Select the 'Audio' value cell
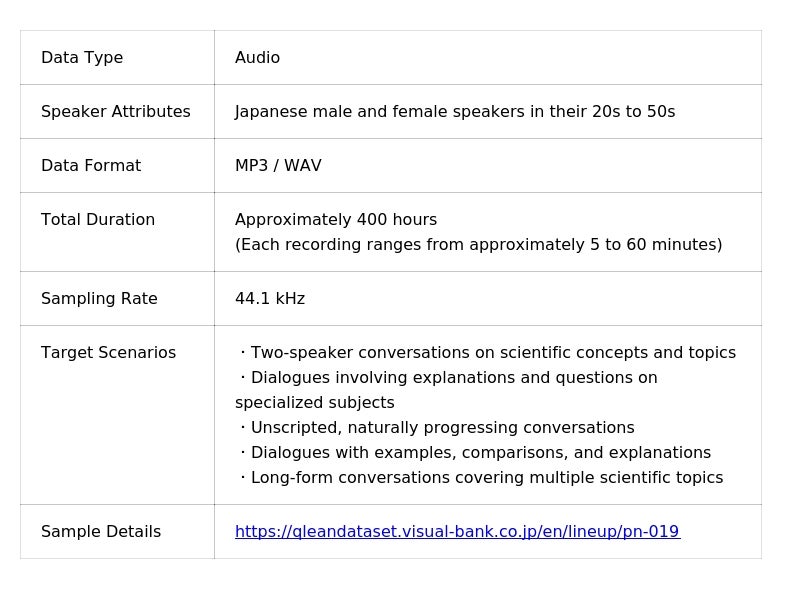 257,58
